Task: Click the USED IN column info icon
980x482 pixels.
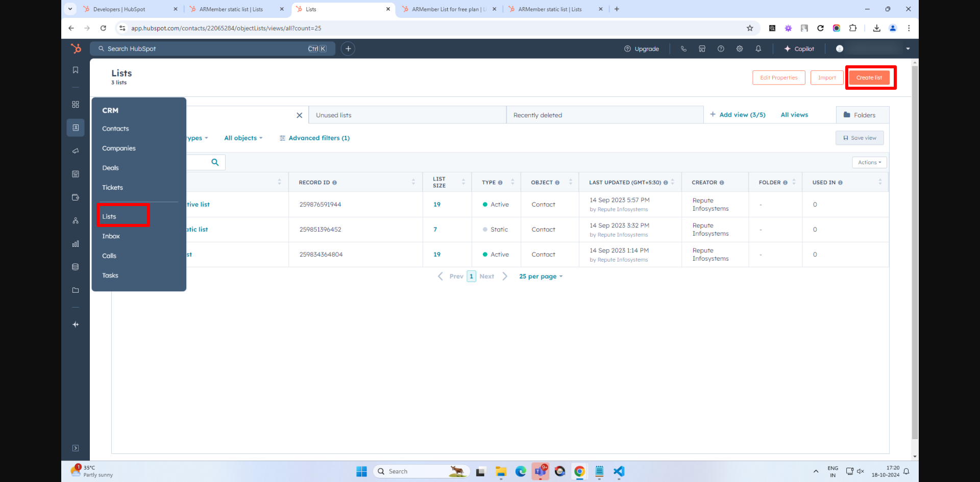Action: 840,183
